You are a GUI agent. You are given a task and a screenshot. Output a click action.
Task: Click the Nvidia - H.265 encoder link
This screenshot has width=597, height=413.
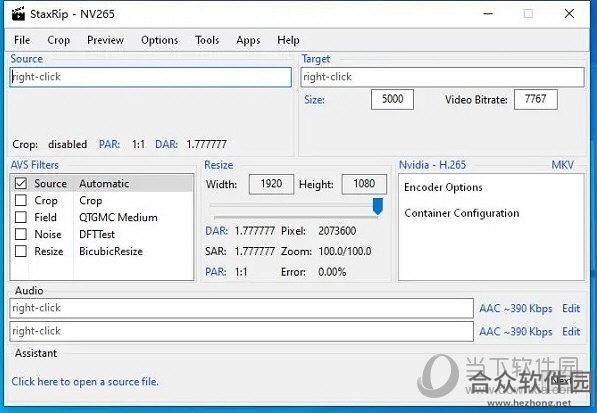(432, 165)
